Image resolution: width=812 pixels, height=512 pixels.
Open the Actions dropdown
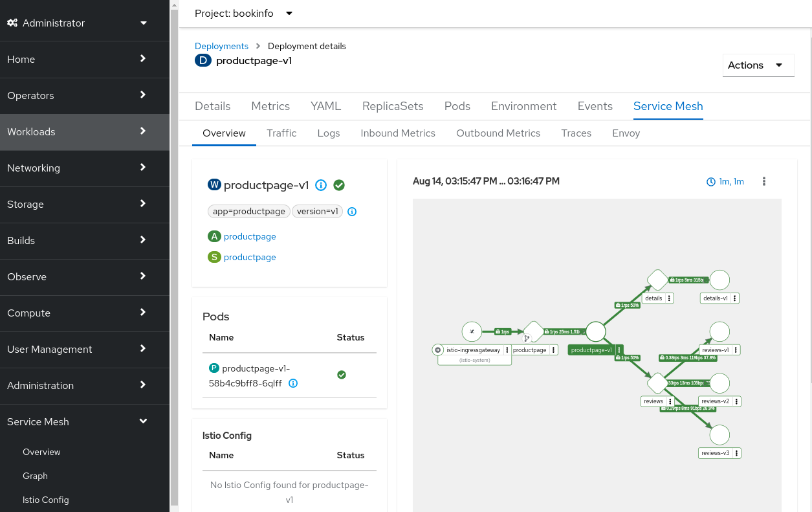pos(758,65)
